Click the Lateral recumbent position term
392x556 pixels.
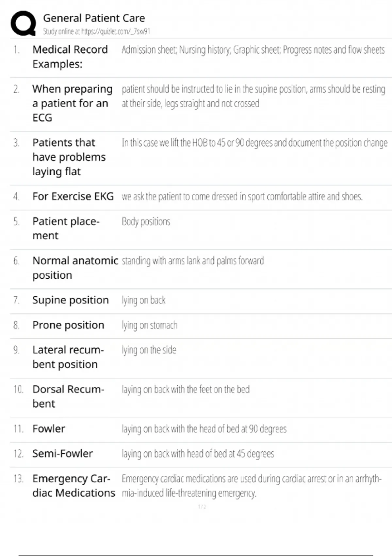click(x=68, y=357)
